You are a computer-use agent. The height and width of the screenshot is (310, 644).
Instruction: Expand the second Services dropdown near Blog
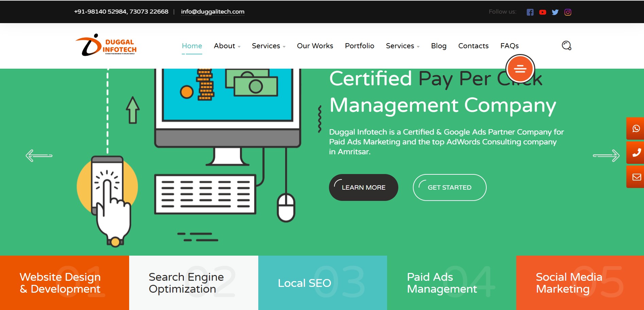[x=402, y=46]
